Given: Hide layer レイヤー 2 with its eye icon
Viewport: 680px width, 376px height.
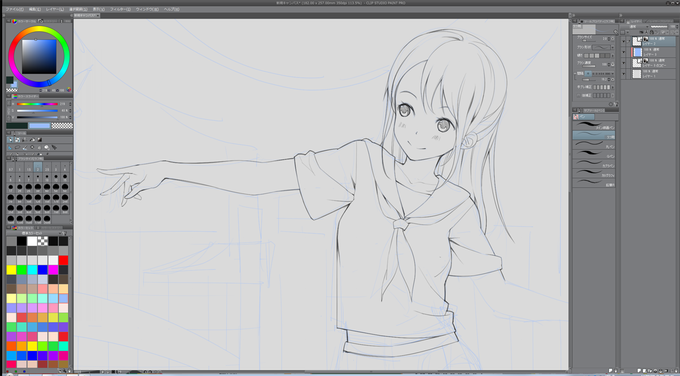Looking at the screenshot, I should pos(624,41).
